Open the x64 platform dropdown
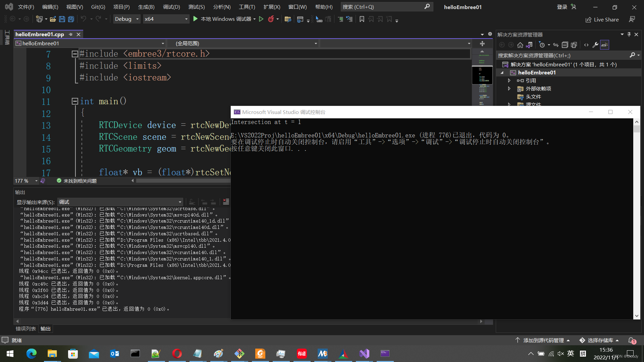The image size is (644, 362). (x=166, y=19)
